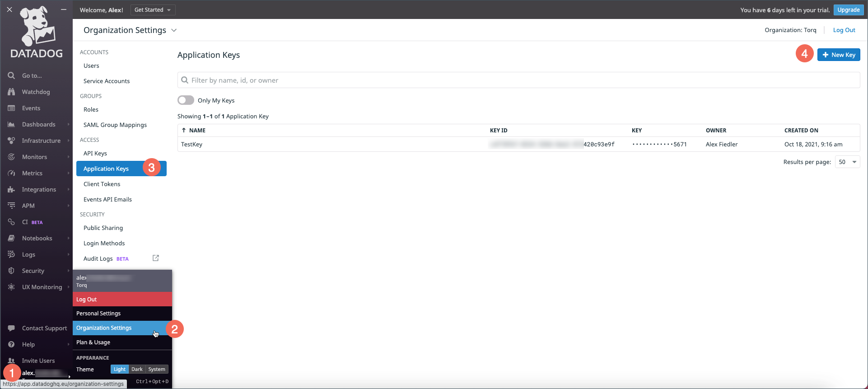Open Service Accounts page
868x389 pixels.
pos(107,81)
